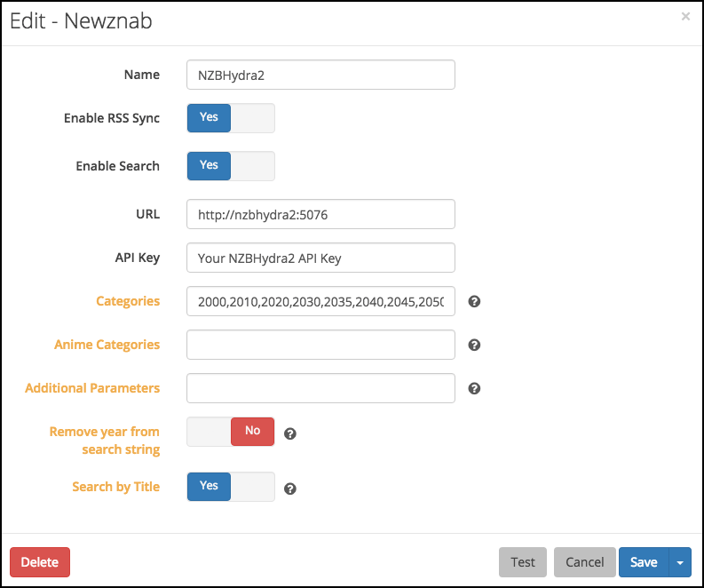The height and width of the screenshot is (588, 704).
Task: Click help icon beside Search by Title
Action: point(289,489)
